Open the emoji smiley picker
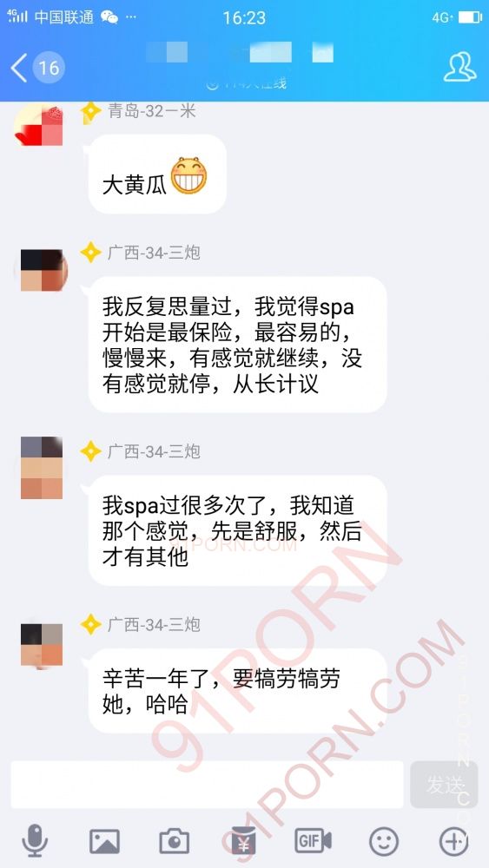This screenshot has width=489, height=868. (384, 841)
